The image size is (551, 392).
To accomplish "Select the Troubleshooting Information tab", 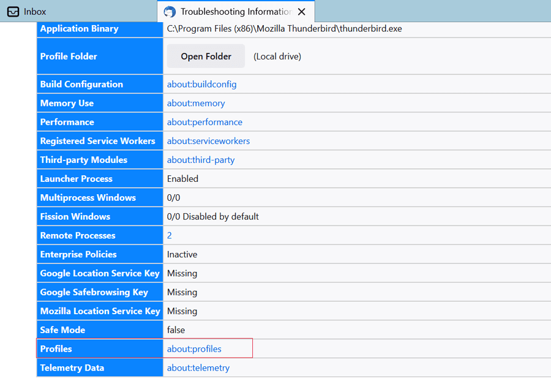I will [236, 11].
